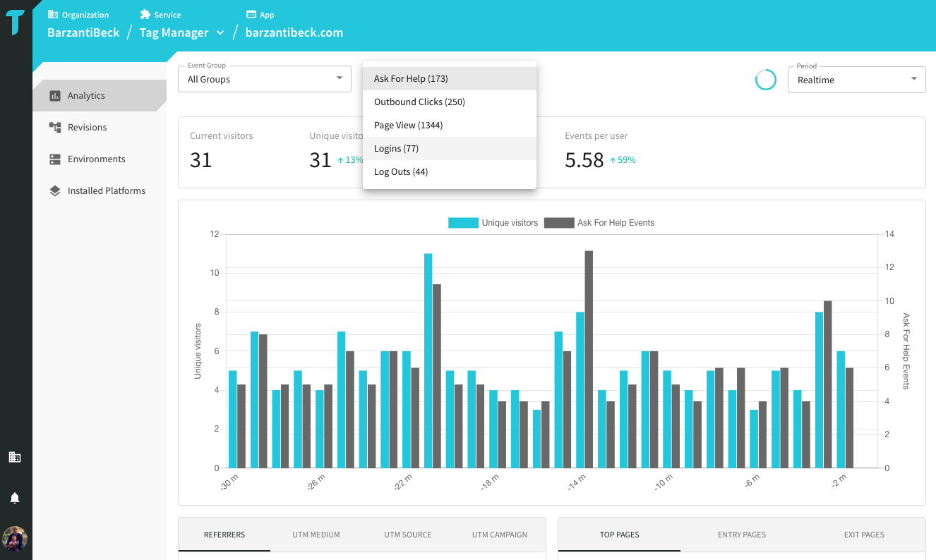Expand the Event Group dropdown

pyautogui.click(x=264, y=79)
